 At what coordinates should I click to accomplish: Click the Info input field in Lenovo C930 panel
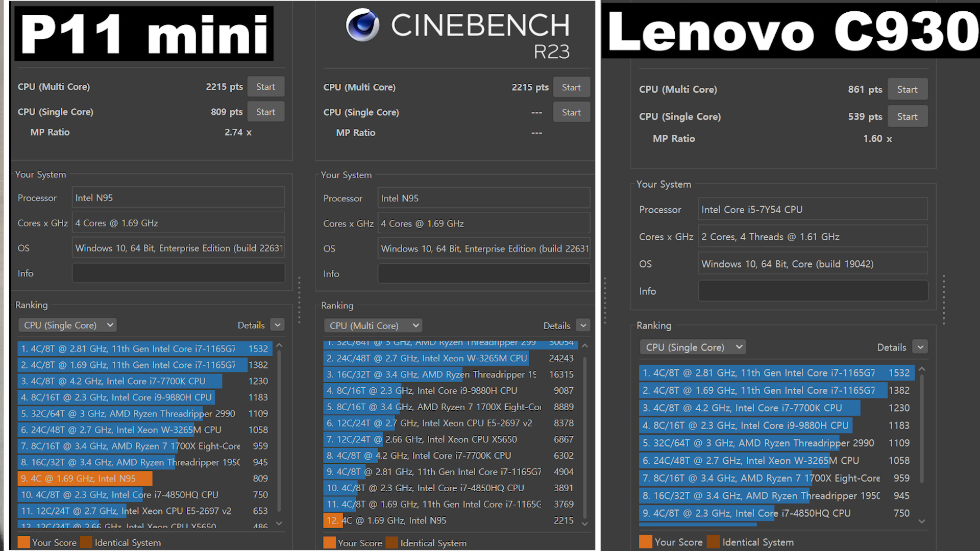[813, 291]
